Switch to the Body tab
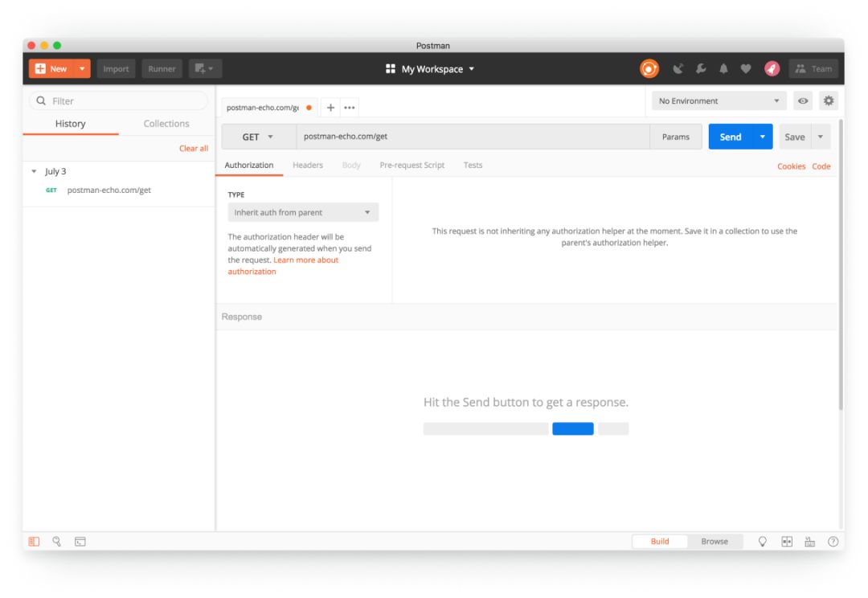 (x=351, y=165)
